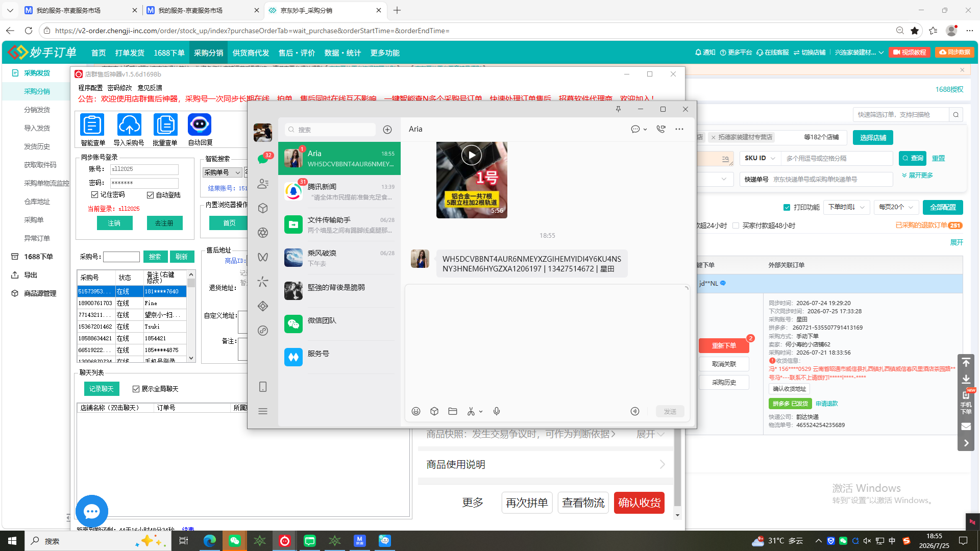Open 导入采购号 cloud upload tool

click(129, 130)
